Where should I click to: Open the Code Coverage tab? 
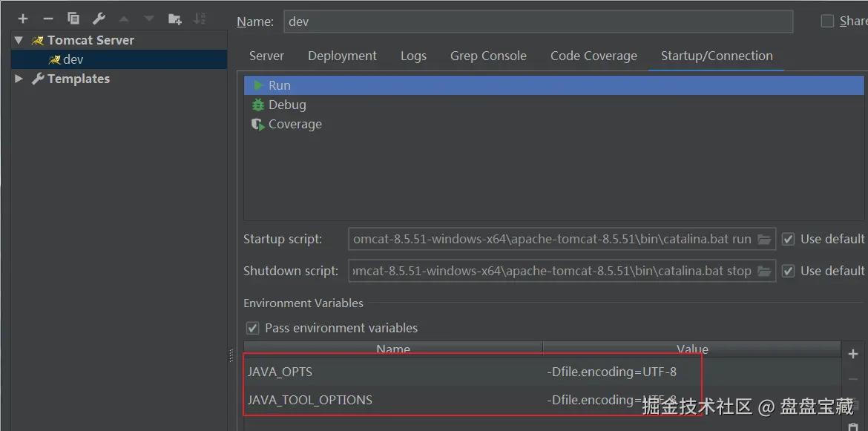click(594, 56)
